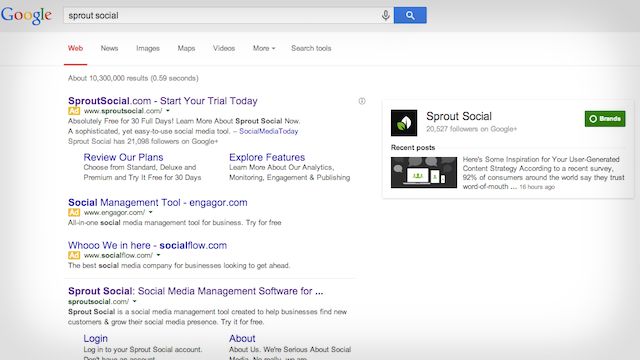
Task: Open the User-Generated Content Strategy post text
Action: [x=543, y=173]
